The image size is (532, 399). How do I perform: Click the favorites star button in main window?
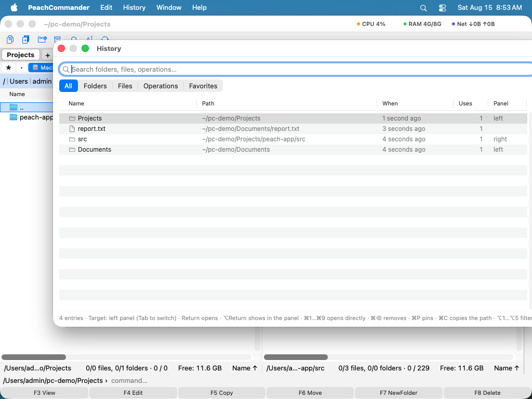(9, 68)
